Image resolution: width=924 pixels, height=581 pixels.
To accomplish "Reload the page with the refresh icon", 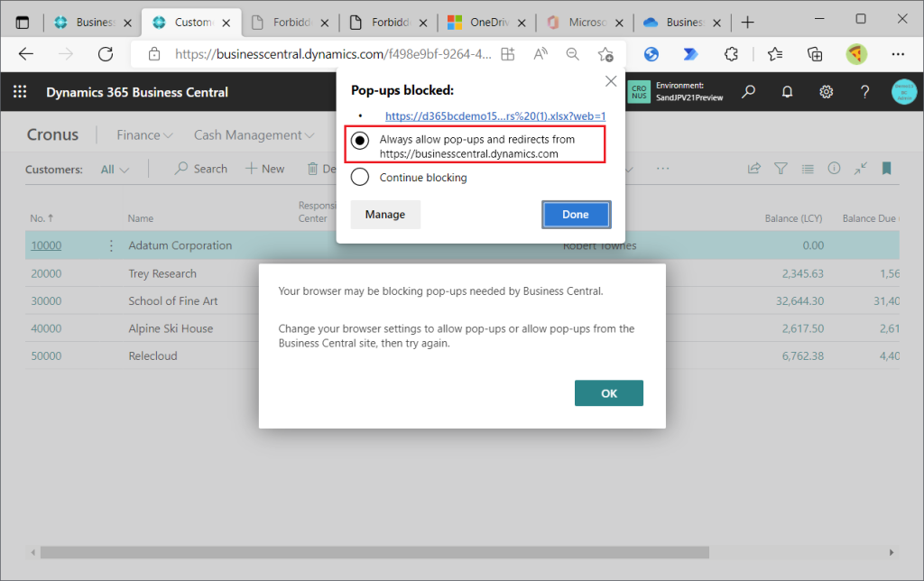I will coord(106,54).
